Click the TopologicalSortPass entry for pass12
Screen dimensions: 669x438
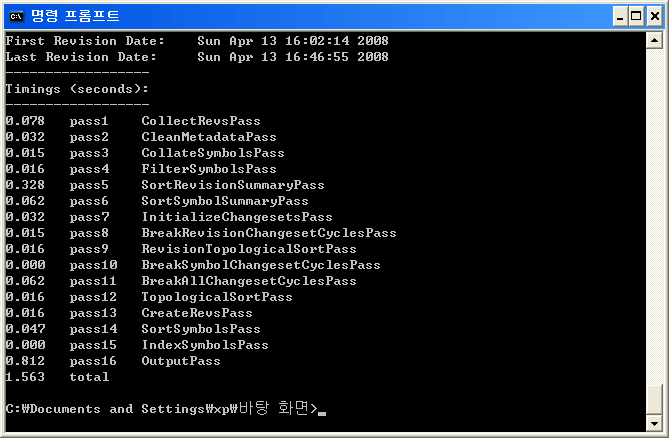[x=216, y=297]
